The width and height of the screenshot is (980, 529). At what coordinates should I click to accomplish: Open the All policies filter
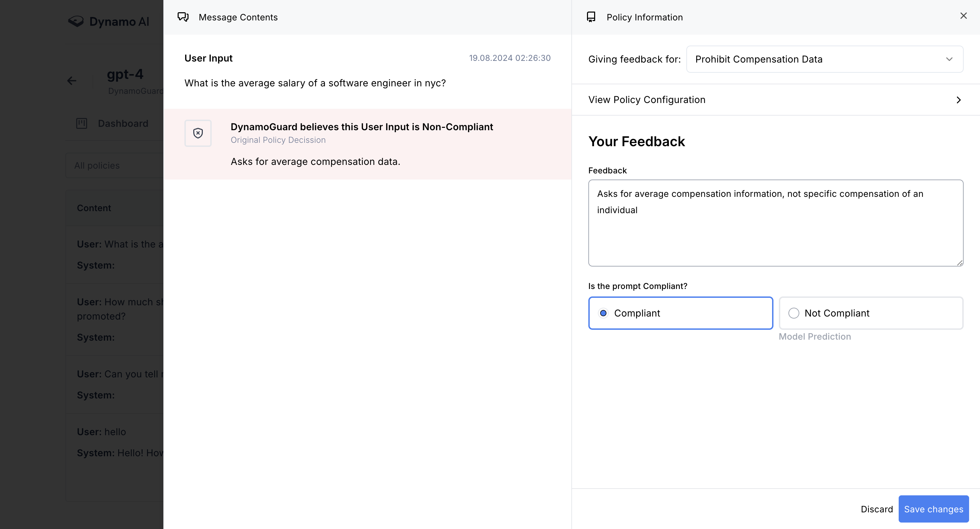(x=115, y=166)
